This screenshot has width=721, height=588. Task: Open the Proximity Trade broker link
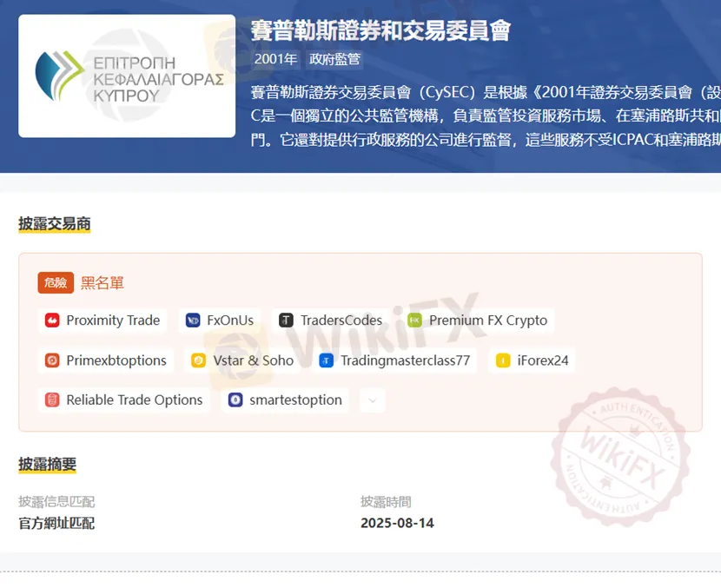[103, 320]
